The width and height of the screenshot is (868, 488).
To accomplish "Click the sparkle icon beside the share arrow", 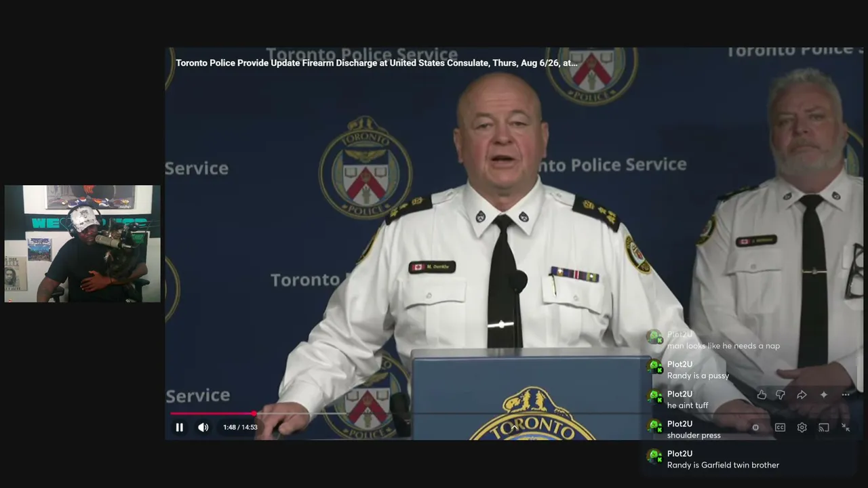I will click(824, 394).
